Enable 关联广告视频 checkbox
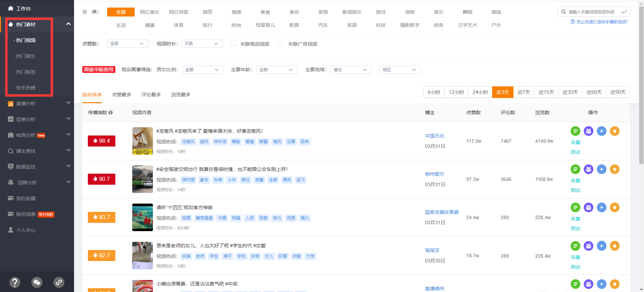Viewport: 644px width, 292px height. click(x=280, y=43)
